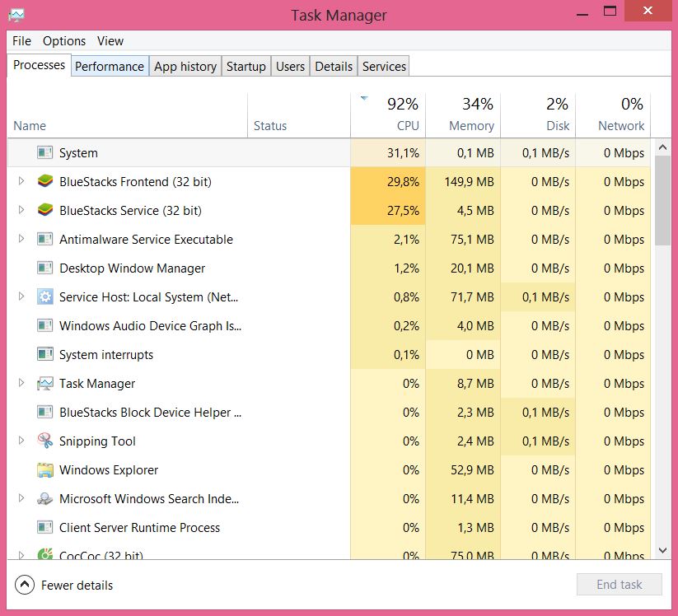This screenshot has height=616, width=678.
Task: Expand the Service Host: Local System group
Action: coord(21,296)
